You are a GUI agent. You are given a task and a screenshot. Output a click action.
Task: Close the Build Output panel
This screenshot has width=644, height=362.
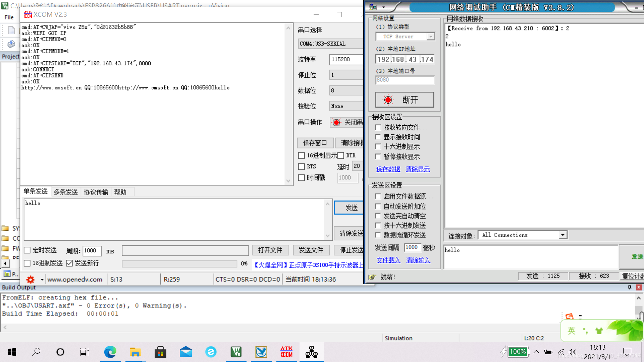click(x=639, y=287)
